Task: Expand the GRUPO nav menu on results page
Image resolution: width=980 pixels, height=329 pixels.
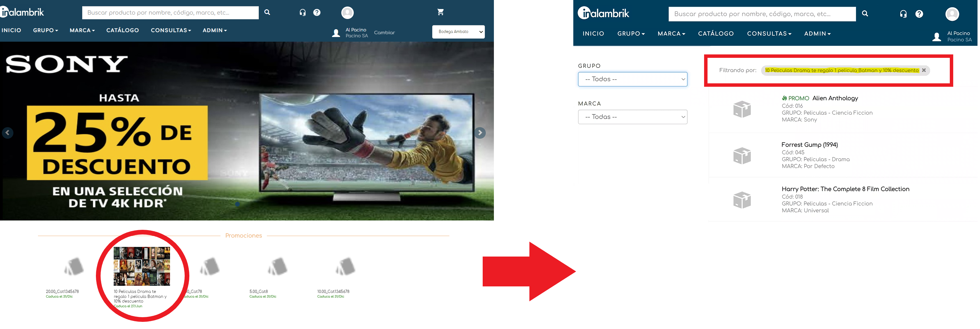Action: point(631,34)
